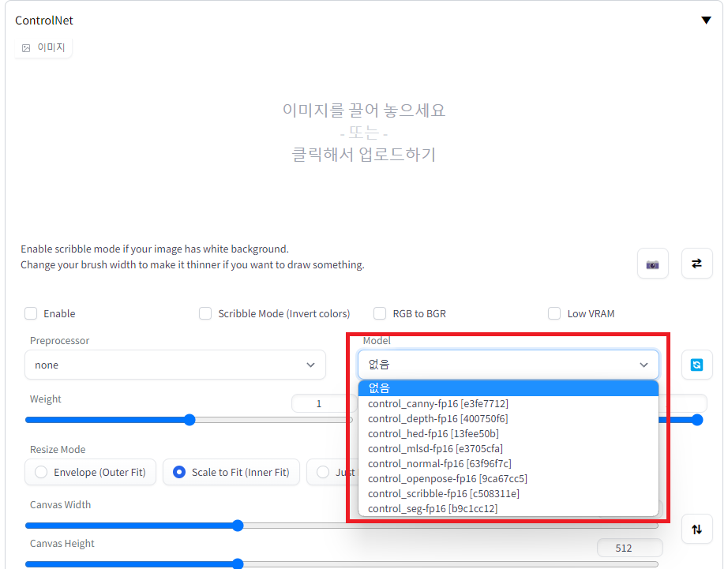
Task: Click the mirror webcam swap icon
Action: (x=696, y=262)
